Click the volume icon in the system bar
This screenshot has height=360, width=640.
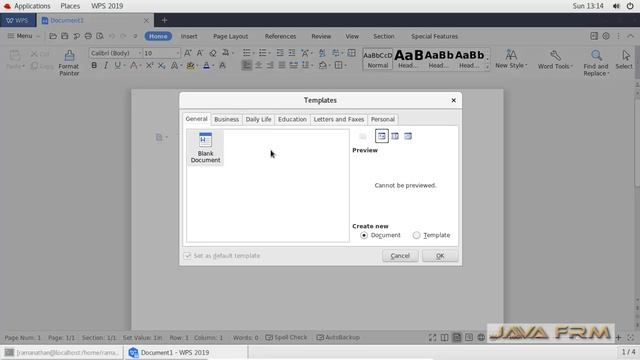click(616, 6)
